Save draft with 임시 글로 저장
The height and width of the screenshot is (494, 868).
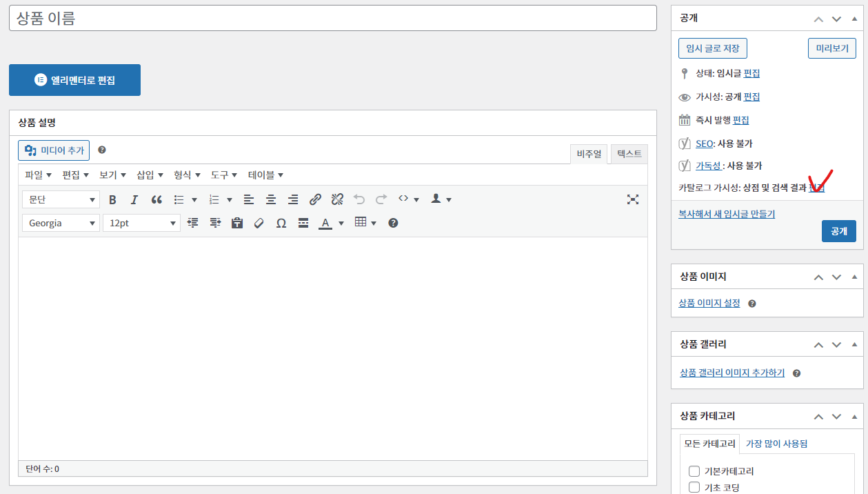pyautogui.click(x=713, y=48)
